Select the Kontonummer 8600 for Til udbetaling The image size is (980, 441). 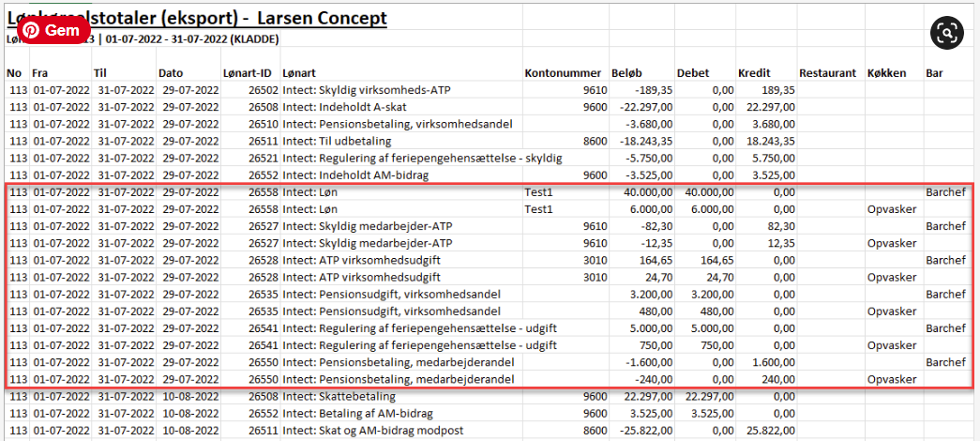coord(595,142)
